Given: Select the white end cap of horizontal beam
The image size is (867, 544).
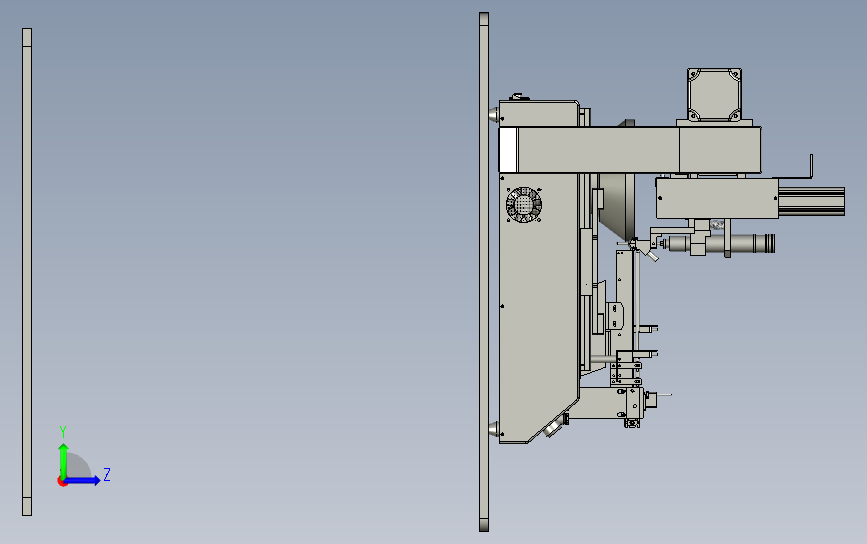Looking at the screenshot, I should coord(508,149).
